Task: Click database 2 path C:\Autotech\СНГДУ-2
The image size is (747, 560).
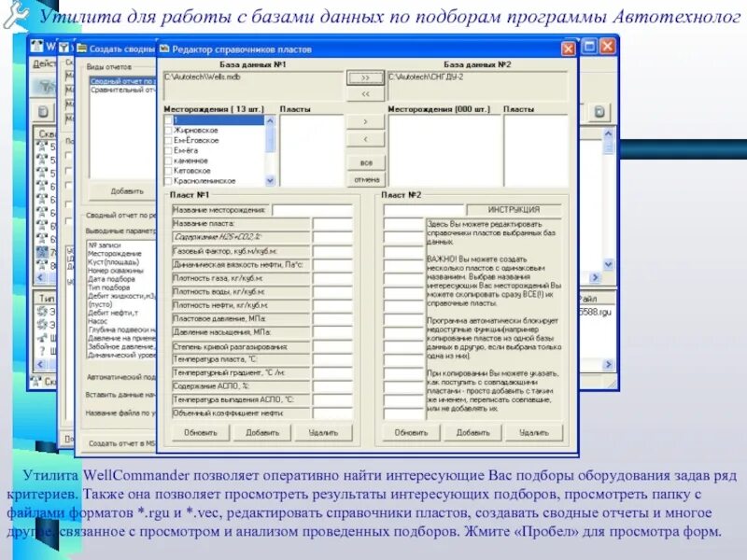Action: (x=477, y=86)
